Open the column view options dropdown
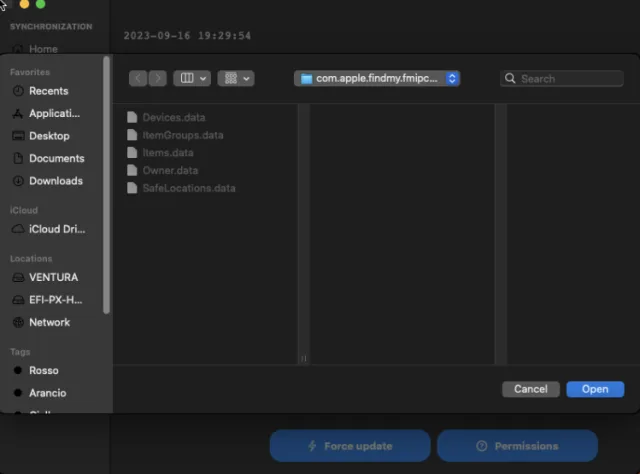640x474 pixels. [x=192, y=78]
